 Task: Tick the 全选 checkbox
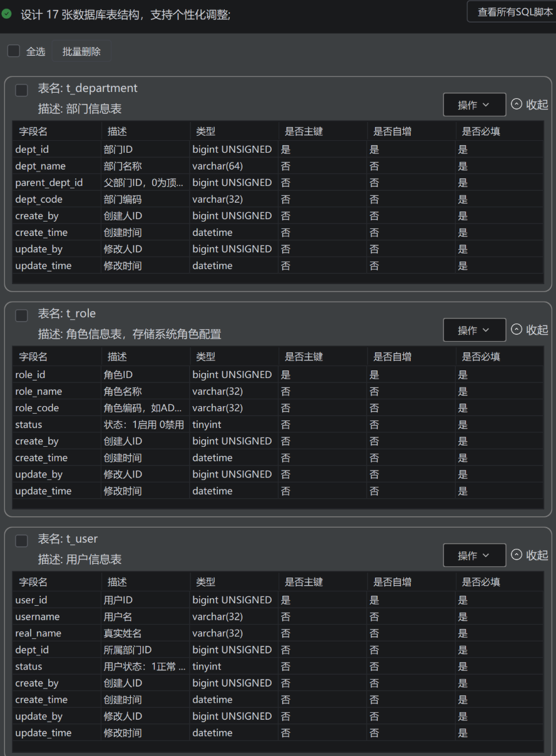13,51
